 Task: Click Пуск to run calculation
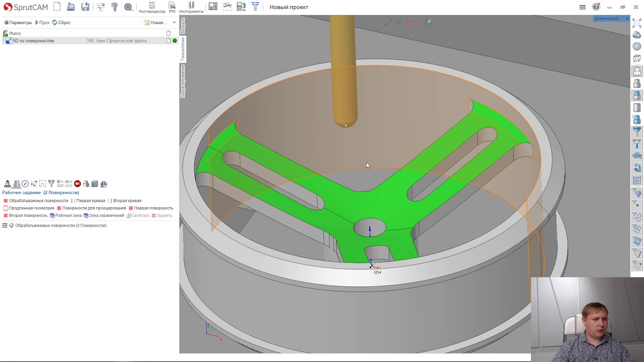pyautogui.click(x=42, y=23)
